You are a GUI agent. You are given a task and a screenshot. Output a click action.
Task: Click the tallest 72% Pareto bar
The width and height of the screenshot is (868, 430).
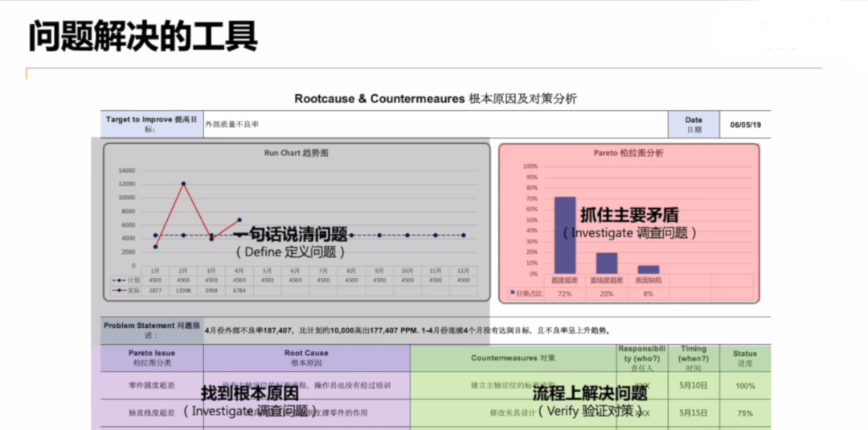tap(565, 235)
